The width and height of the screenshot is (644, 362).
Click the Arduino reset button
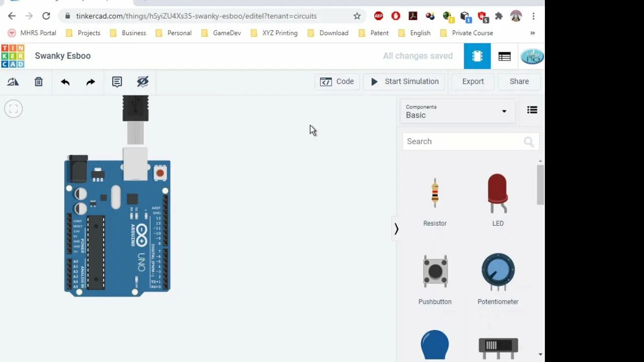[160, 173]
